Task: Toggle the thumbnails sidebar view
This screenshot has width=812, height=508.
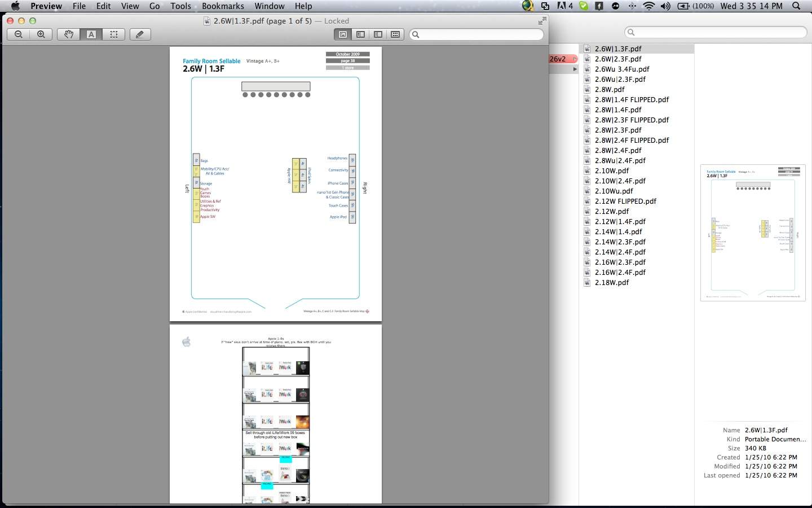Action: pos(360,34)
